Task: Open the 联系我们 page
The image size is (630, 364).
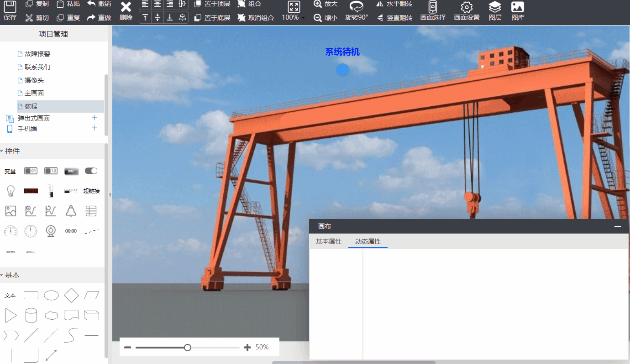Action: 37,67
